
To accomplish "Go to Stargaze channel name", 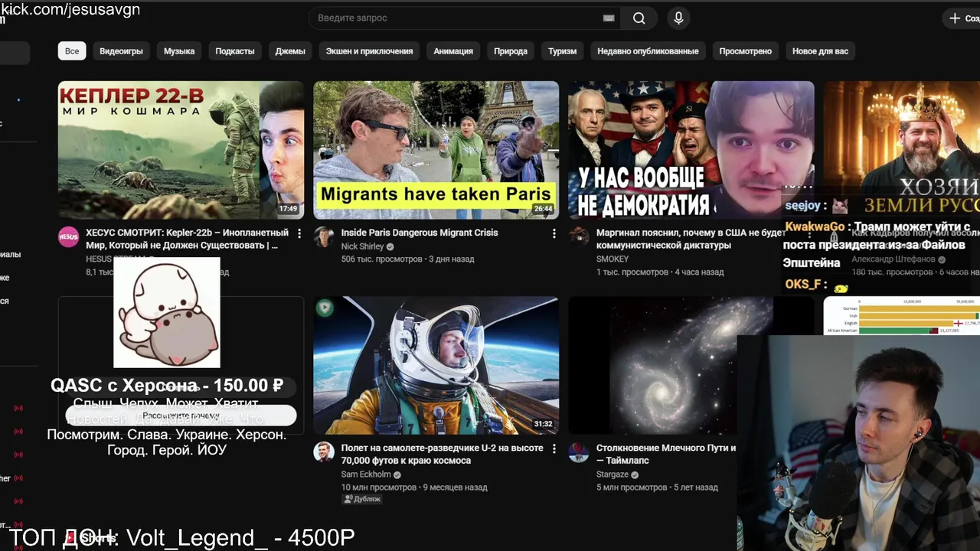I will (x=612, y=474).
